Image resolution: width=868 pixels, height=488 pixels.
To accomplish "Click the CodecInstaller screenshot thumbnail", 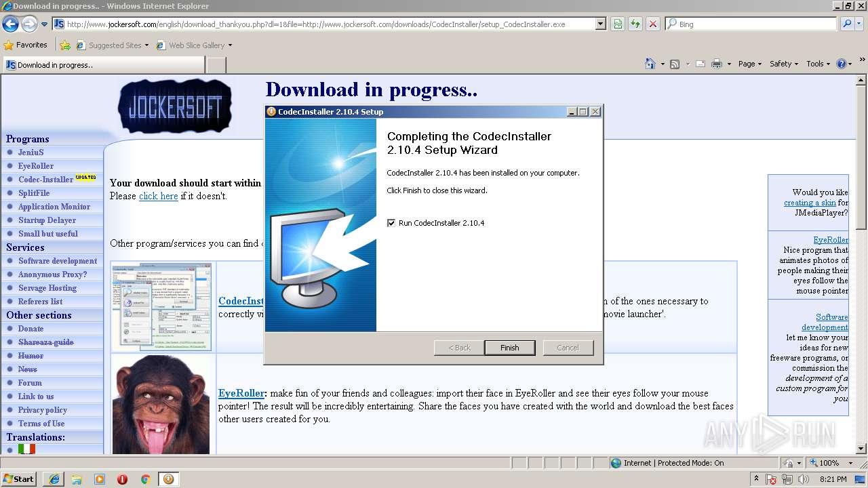I will (x=161, y=307).
